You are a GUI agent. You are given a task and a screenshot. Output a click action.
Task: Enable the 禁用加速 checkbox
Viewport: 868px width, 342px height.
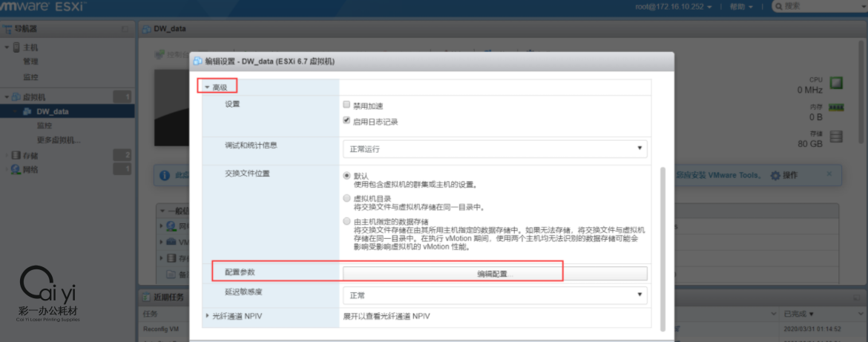tap(346, 105)
